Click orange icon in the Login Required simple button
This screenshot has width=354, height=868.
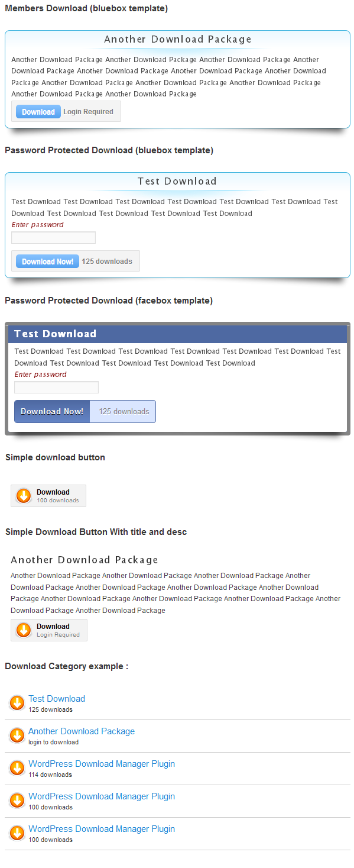click(24, 630)
